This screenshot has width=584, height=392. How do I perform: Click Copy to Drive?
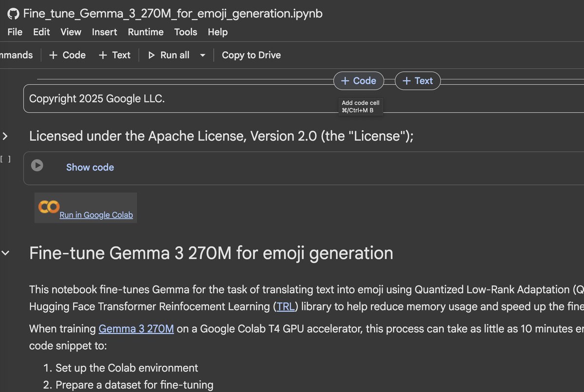click(x=251, y=55)
